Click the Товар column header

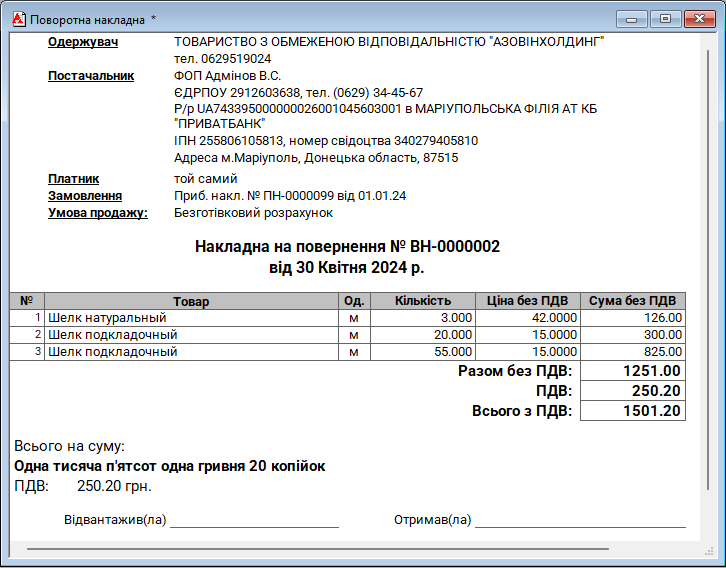coord(191,301)
